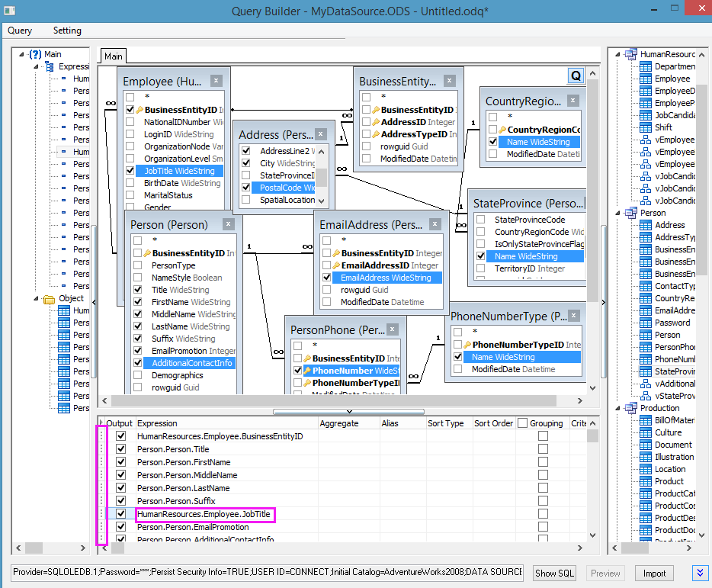Collapse the left panel with splitter arrow

94,302
